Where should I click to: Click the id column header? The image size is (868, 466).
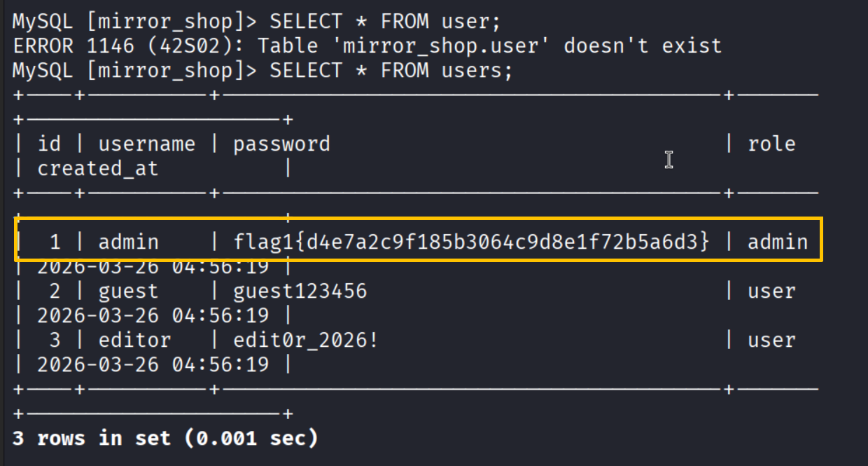tap(50, 144)
